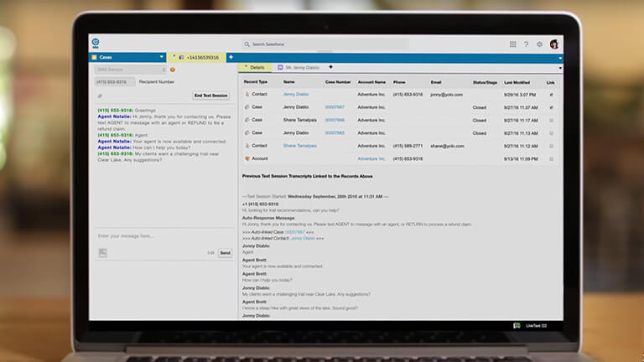This screenshot has width=644, height=362.
Task: Switch to the +14156539316 primary tab
Action: point(196,58)
